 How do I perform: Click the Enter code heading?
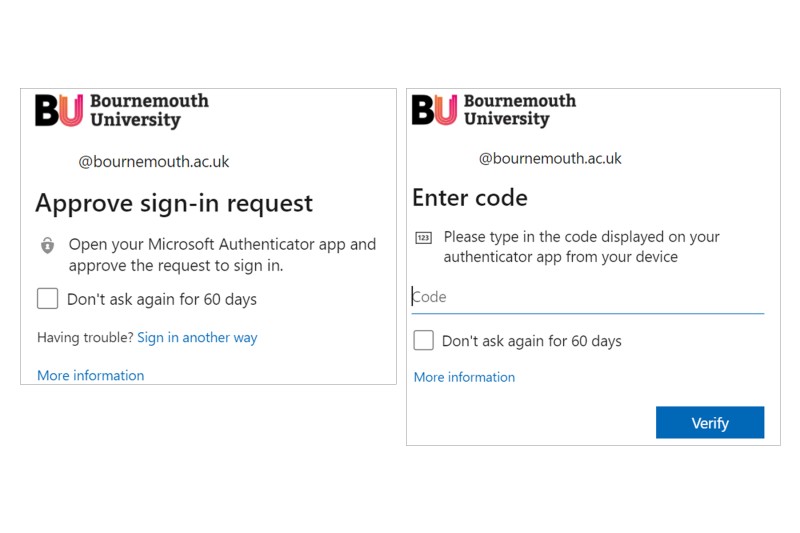click(470, 198)
